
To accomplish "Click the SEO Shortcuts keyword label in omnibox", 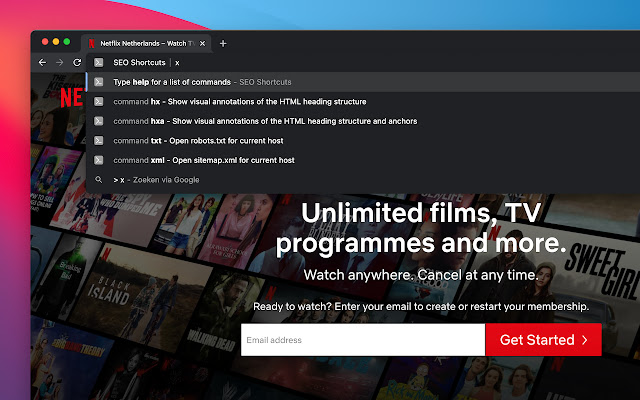I will coord(139,62).
